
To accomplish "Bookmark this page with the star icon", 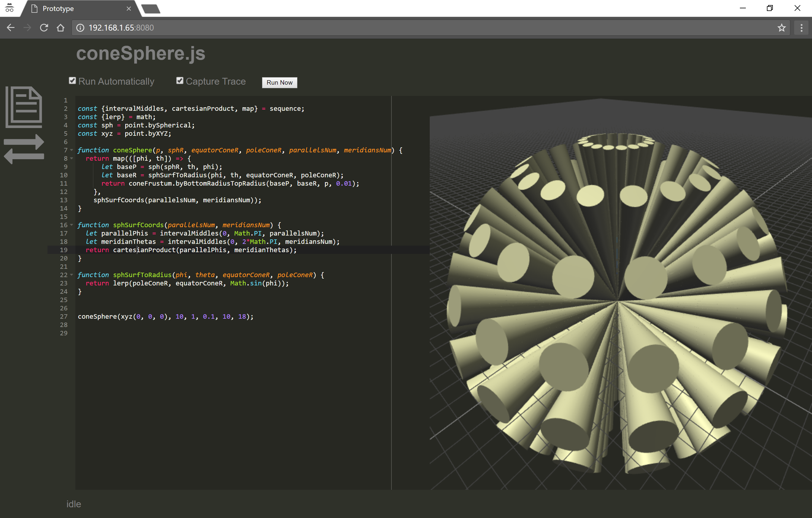I will (x=782, y=28).
